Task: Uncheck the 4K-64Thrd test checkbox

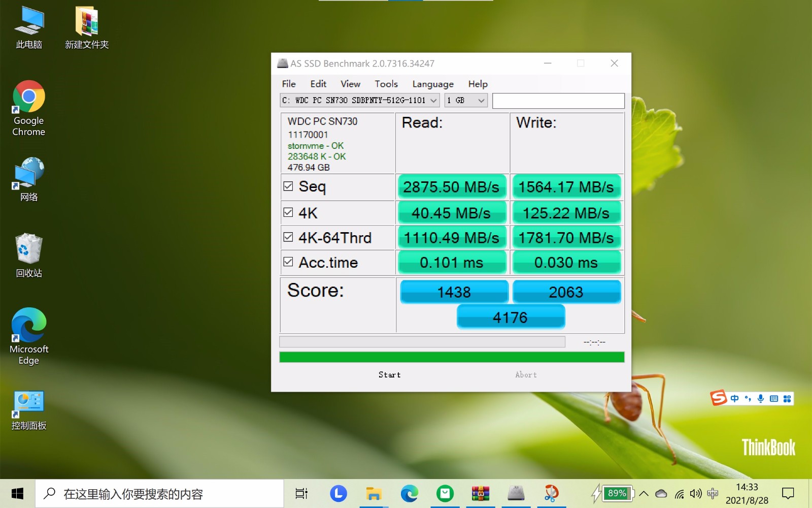Action: (288, 237)
